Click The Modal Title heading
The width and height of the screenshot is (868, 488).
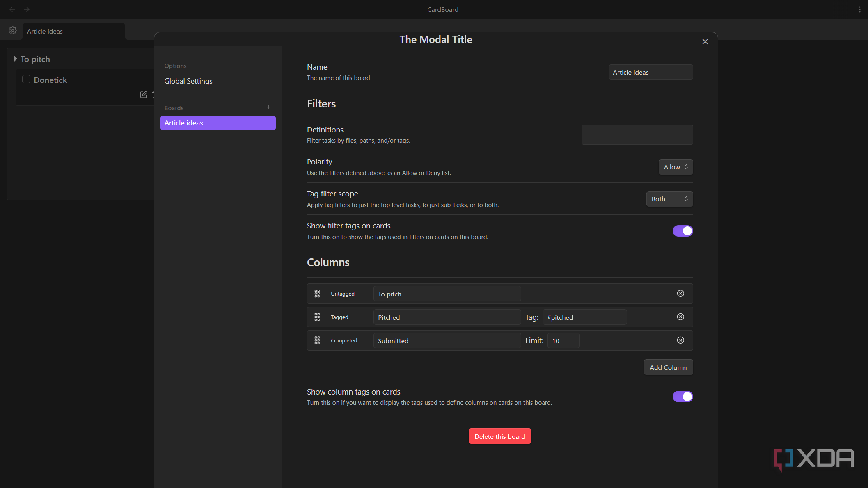point(436,39)
